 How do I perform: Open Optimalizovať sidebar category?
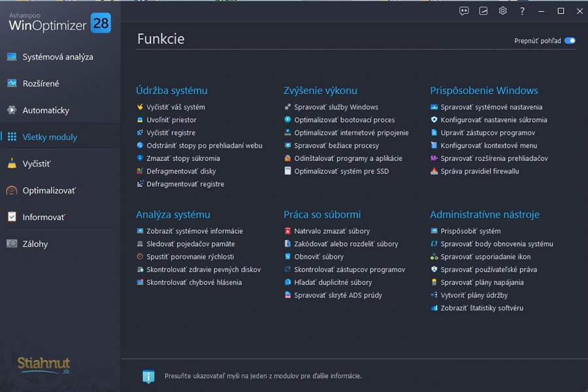pos(60,191)
